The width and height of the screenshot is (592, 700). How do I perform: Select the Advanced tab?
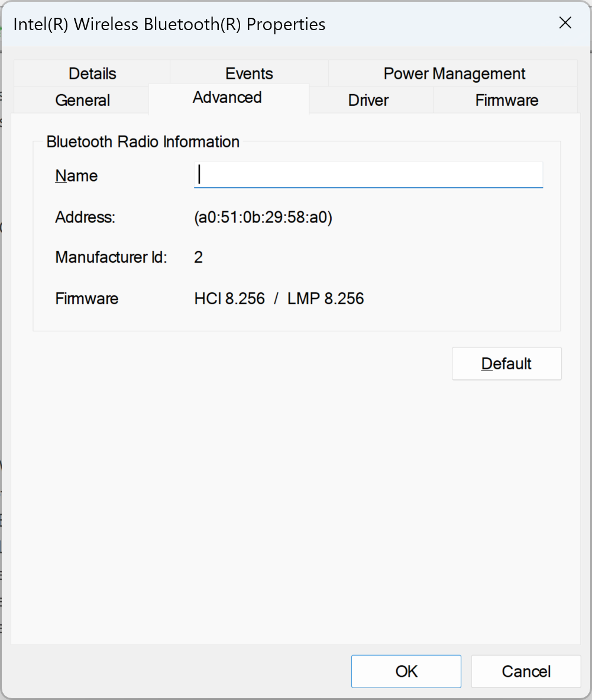click(x=228, y=98)
